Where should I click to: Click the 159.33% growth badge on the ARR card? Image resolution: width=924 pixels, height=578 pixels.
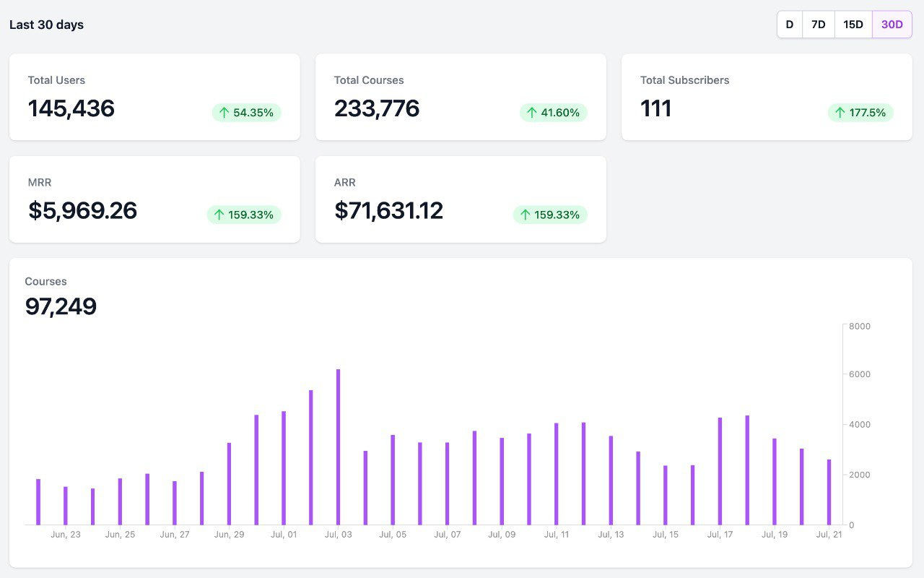click(550, 215)
